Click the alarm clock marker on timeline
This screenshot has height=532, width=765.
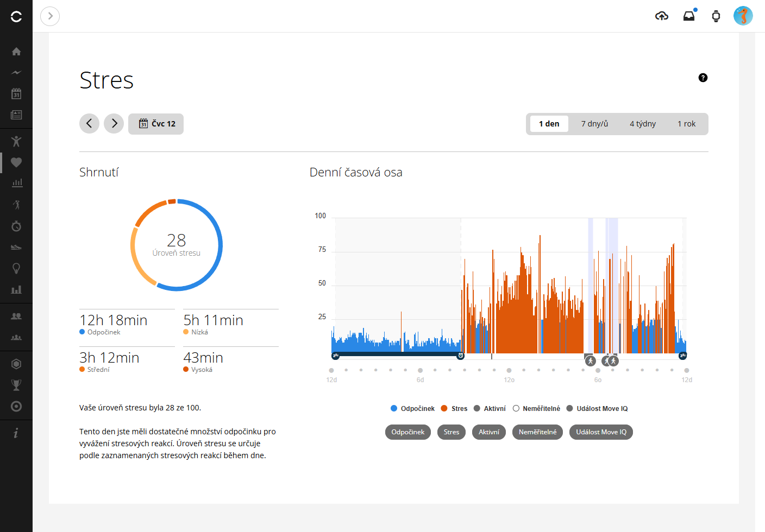point(461,356)
